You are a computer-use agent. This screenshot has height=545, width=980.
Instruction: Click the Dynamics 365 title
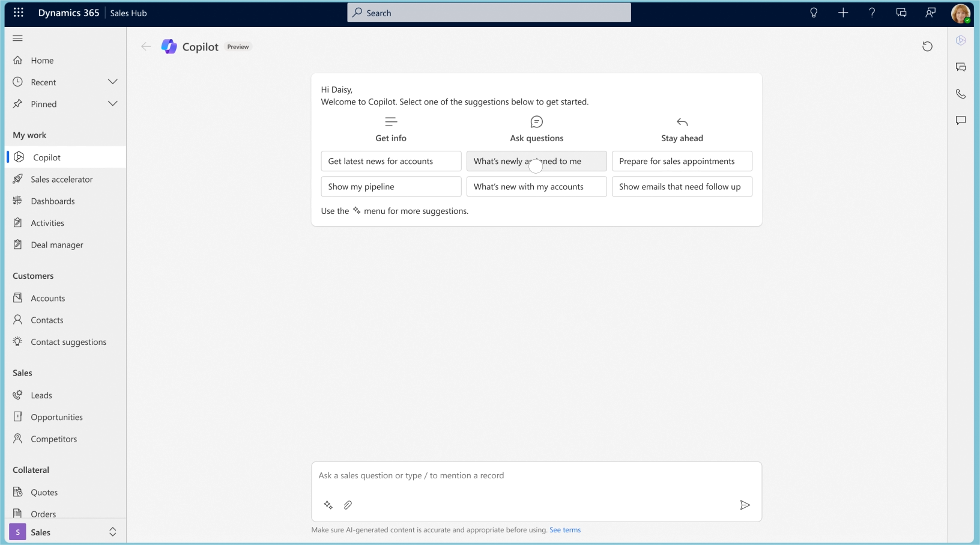pos(68,13)
